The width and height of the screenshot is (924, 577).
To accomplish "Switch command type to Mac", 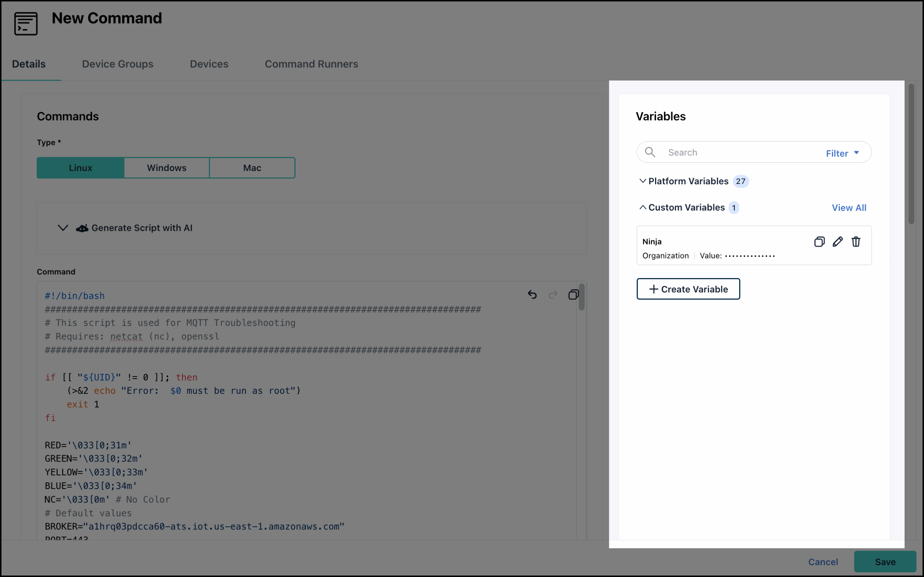I will [252, 168].
